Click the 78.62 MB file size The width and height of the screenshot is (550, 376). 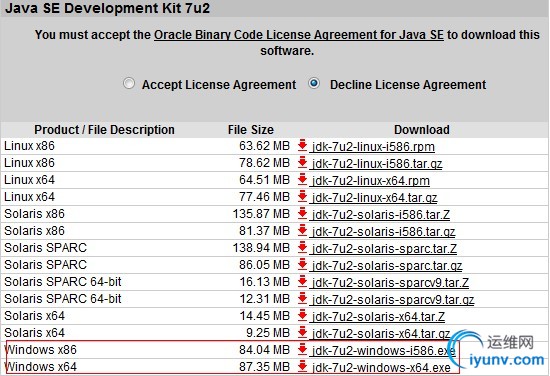point(264,163)
